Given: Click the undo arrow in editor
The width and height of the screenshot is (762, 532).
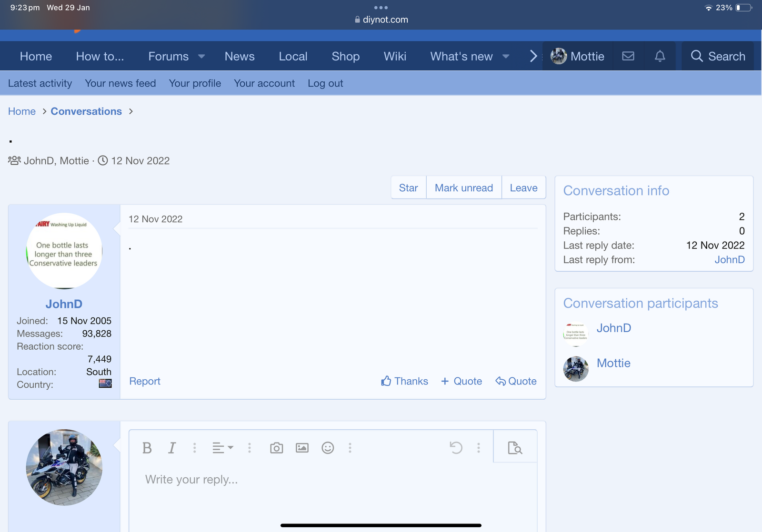Looking at the screenshot, I should coord(456,448).
